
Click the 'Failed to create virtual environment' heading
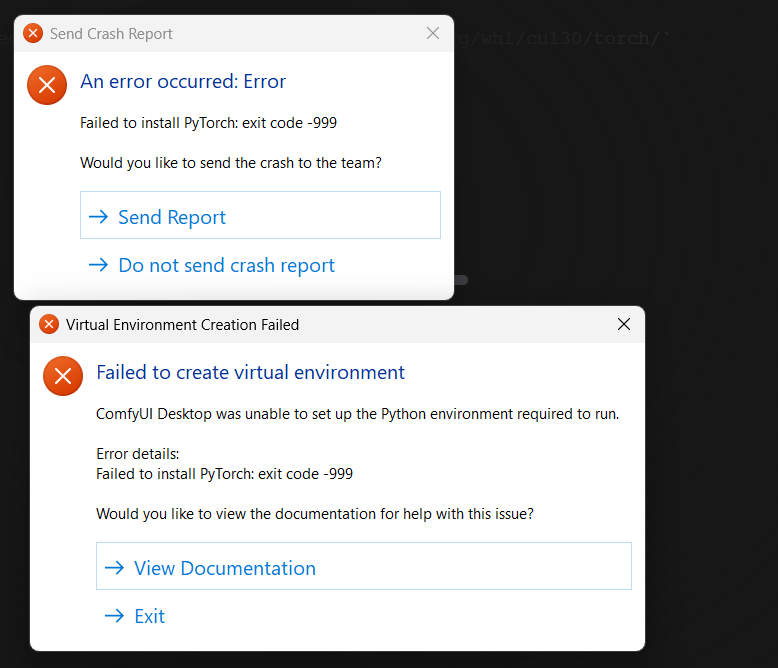tap(250, 373)
